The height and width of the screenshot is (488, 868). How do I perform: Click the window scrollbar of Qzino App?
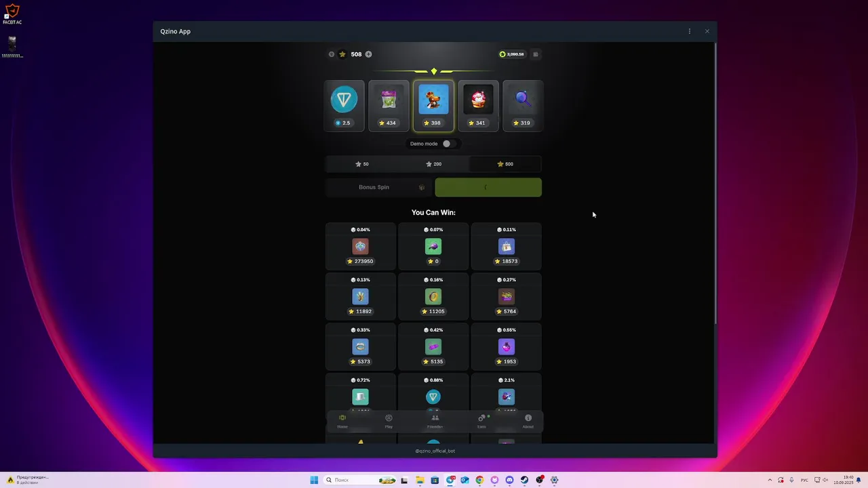(715, 183)
